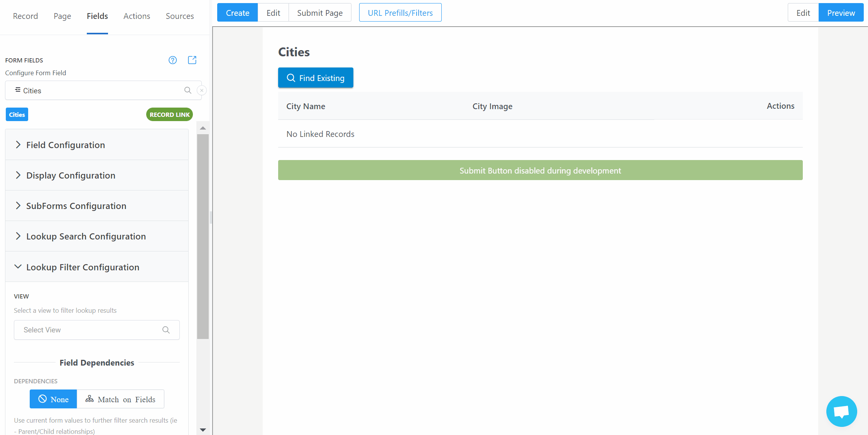Click the scroll up arrow in fields panel

(x=203, y=128)
